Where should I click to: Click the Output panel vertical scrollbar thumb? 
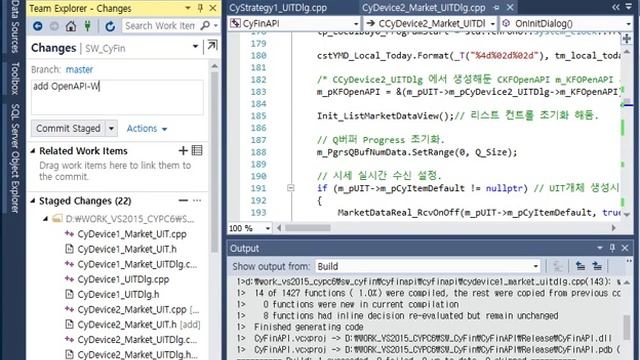tap(627, 328)
